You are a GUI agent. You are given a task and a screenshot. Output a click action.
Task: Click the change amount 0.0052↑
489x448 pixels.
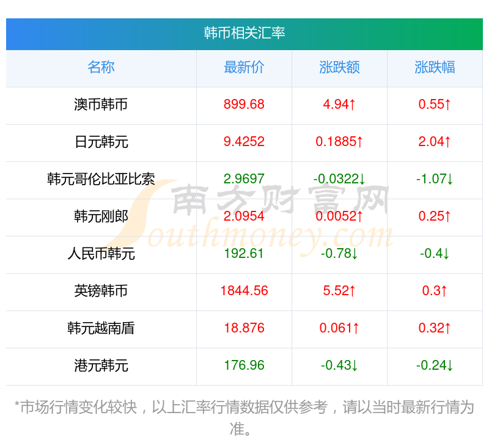(339, 216)
